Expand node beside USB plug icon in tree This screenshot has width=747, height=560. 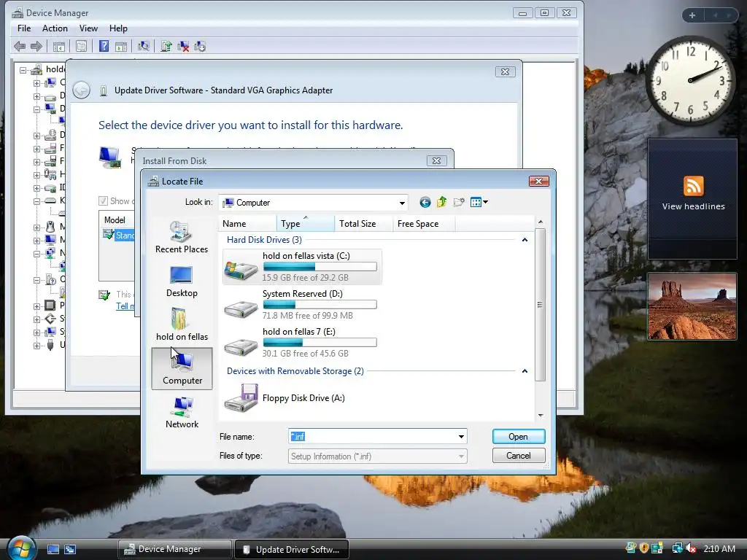tap(36, 345)
